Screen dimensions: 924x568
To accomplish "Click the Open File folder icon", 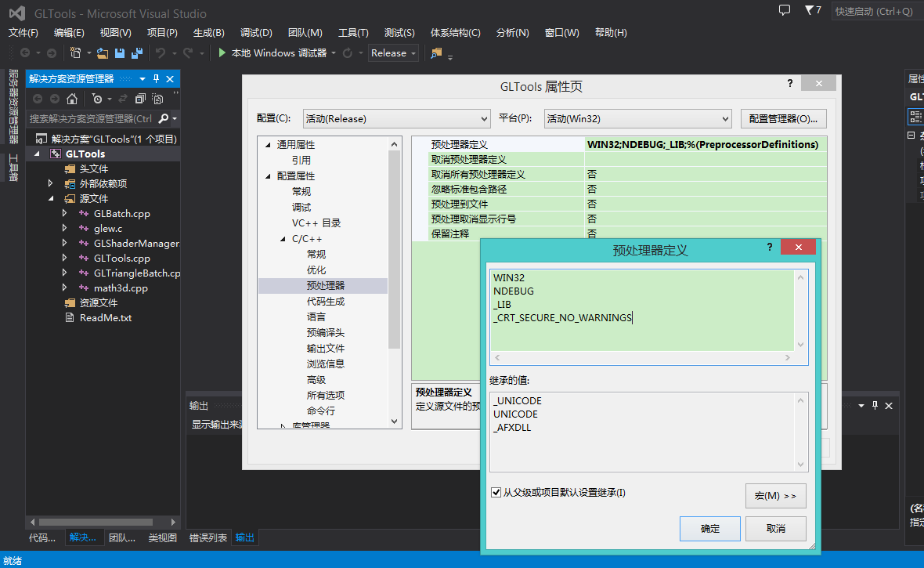I will point(103,53).
